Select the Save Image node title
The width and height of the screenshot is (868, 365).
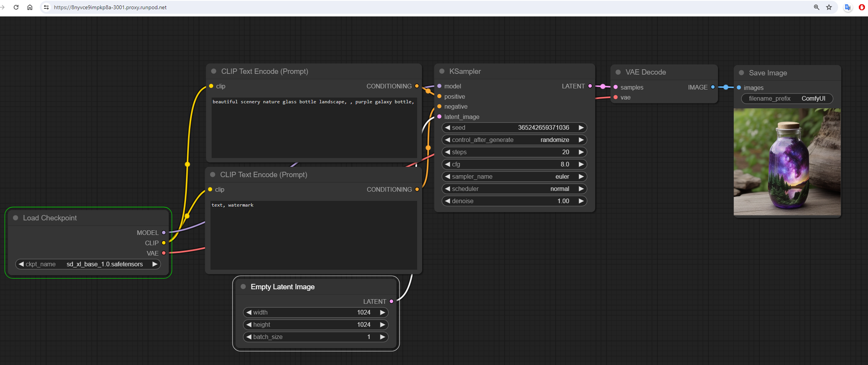point(768,73)
